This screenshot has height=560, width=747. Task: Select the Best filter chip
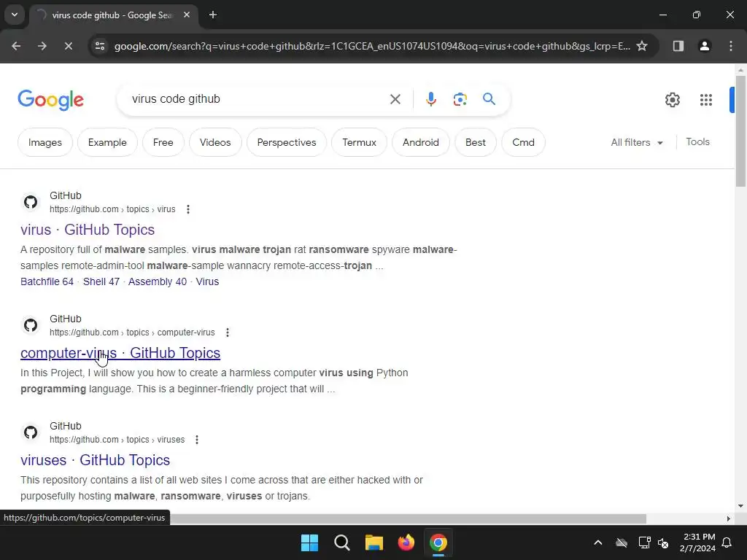click(x=476, y=142)
